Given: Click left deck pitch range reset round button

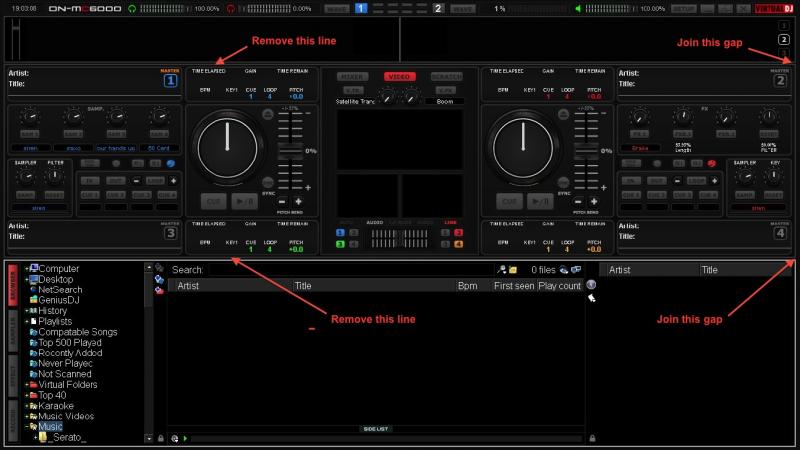Looking at the screenshot, I should [x=268, y=114].
